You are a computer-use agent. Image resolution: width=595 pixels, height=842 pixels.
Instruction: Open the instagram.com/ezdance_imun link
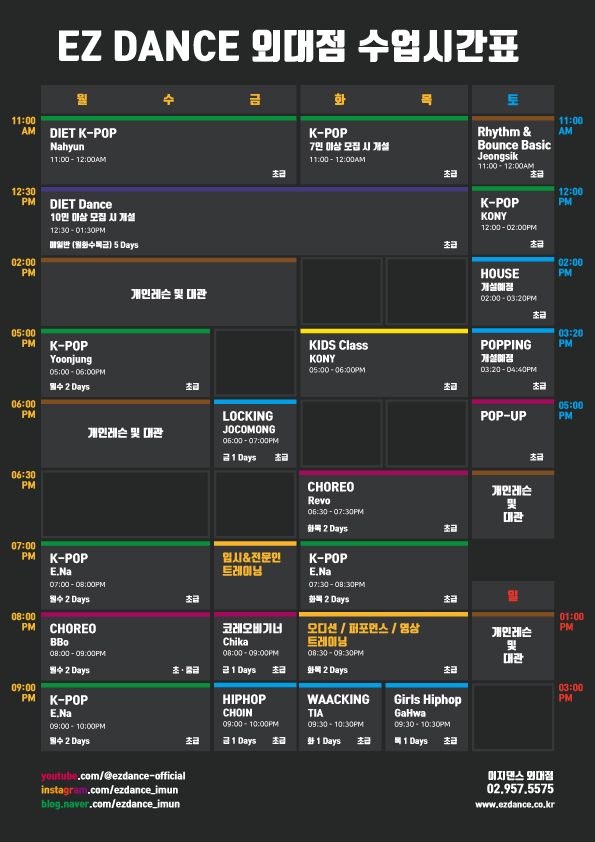click(110, 789)
